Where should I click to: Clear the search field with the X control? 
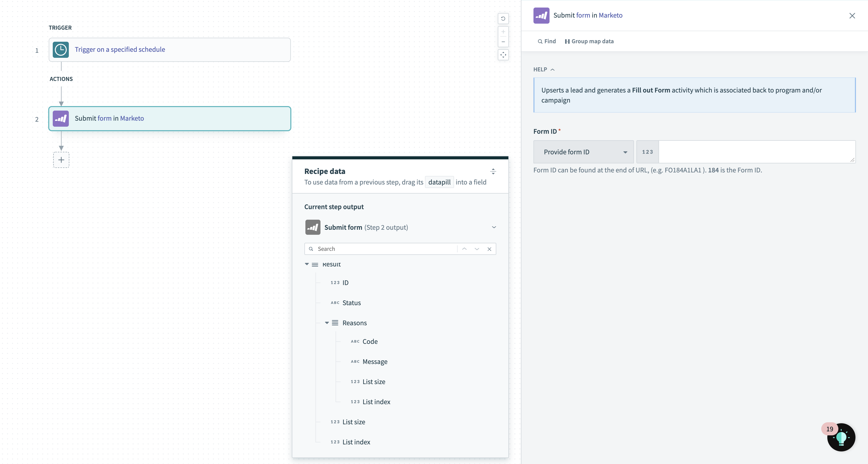point(489,249)
